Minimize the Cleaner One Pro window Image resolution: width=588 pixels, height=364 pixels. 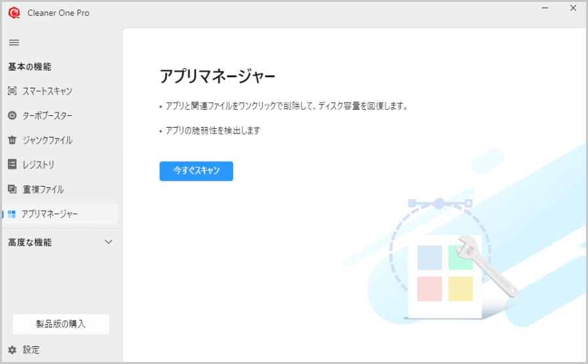[x=545, y=8]
